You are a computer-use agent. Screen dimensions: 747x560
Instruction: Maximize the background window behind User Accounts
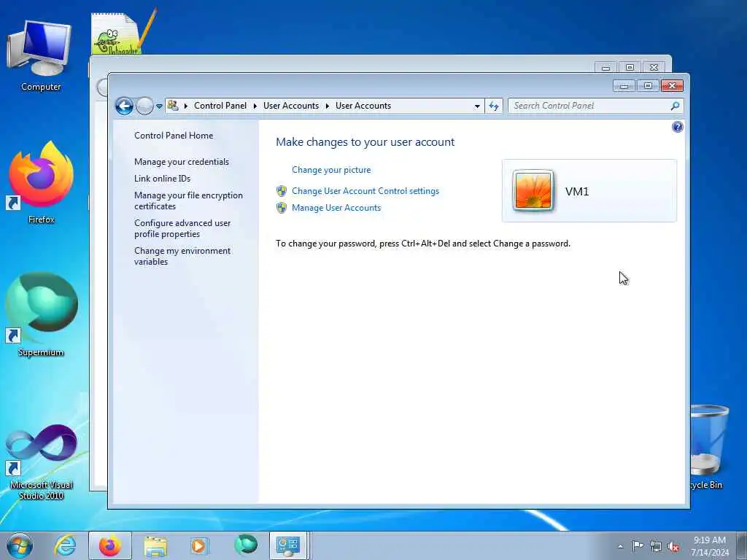pyautogui.click(x=630, y=68)
